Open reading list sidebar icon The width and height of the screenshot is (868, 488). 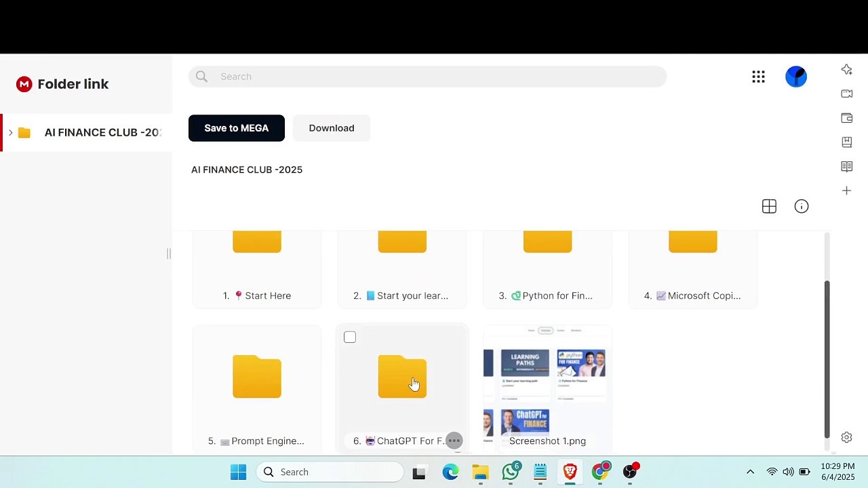pos(846,167)
